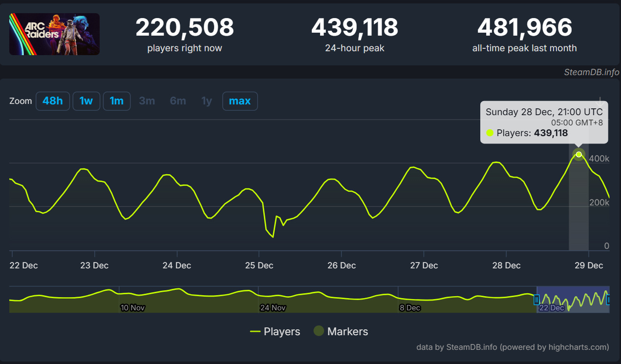
Task: Click the 22 Dec label in navigator
Action: point(552,308)
